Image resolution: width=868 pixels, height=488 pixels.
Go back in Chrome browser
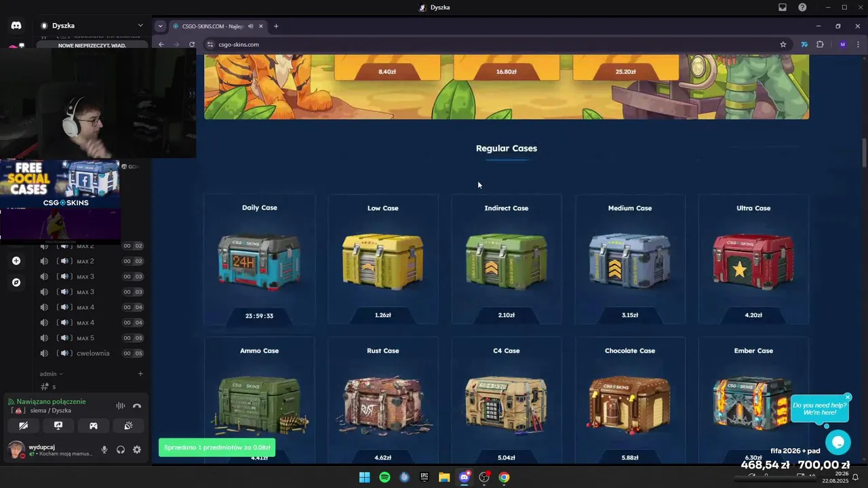161,44
